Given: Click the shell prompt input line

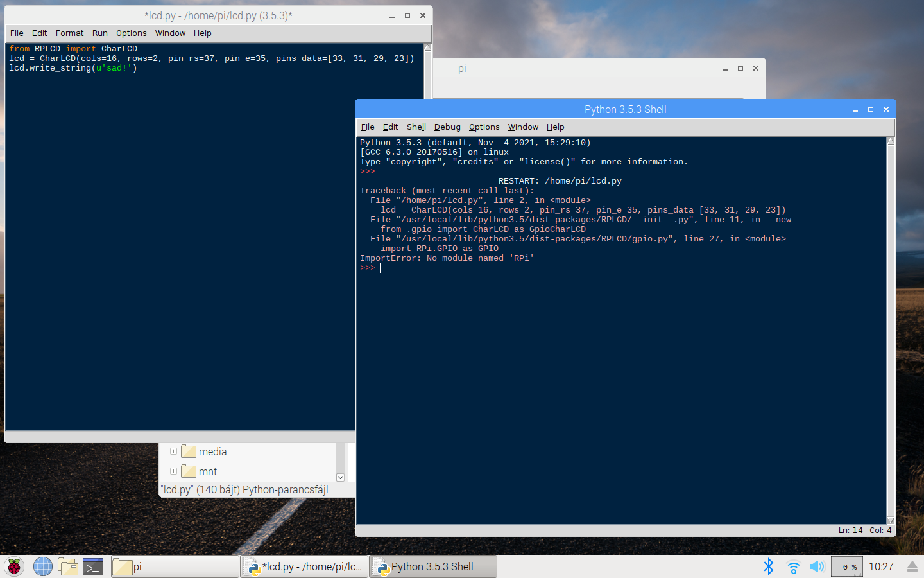Looking at the screenshot, I should [622, 268].
